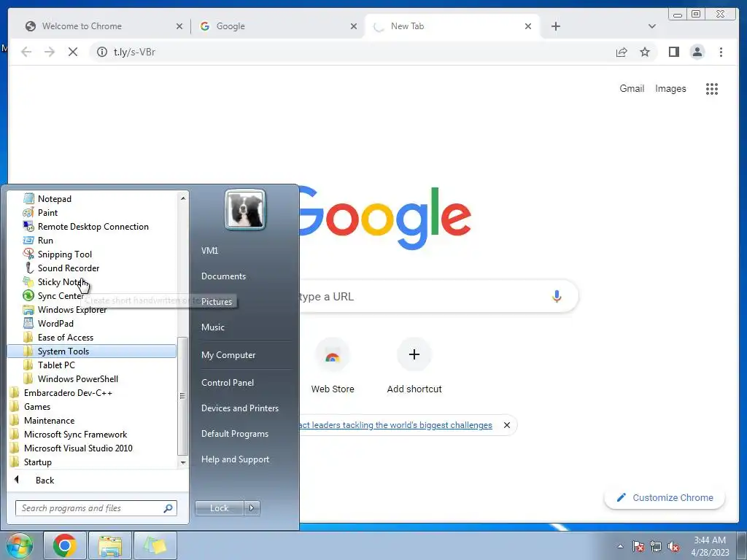Dismiss the promo banner with X

tap(507, 425)
